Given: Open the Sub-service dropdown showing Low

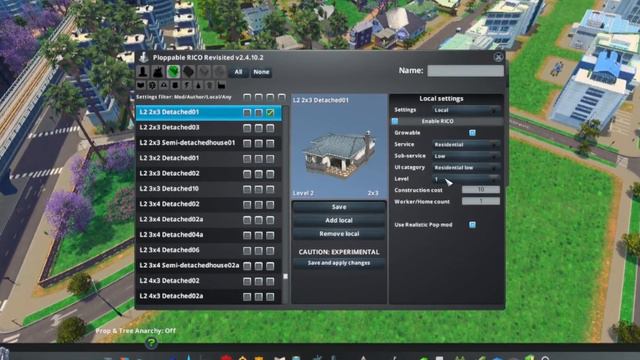Looking at the screenshot, I should point(467,156).
